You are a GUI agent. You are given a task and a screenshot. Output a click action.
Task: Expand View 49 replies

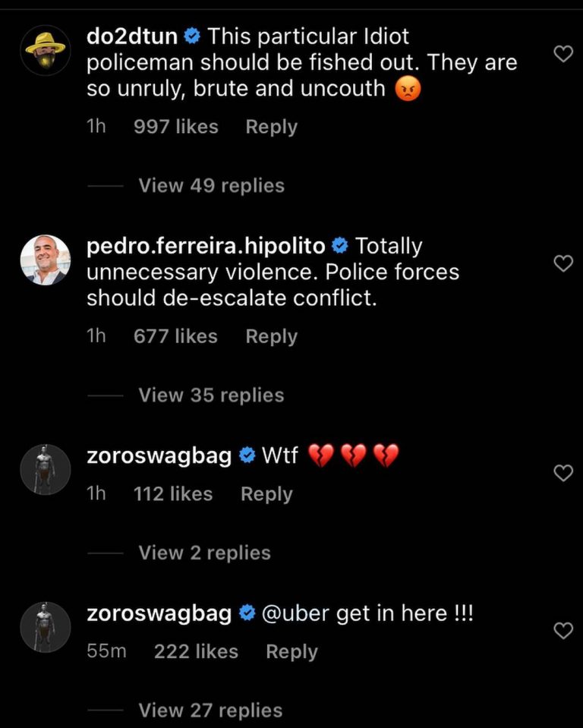pos(211,186)
